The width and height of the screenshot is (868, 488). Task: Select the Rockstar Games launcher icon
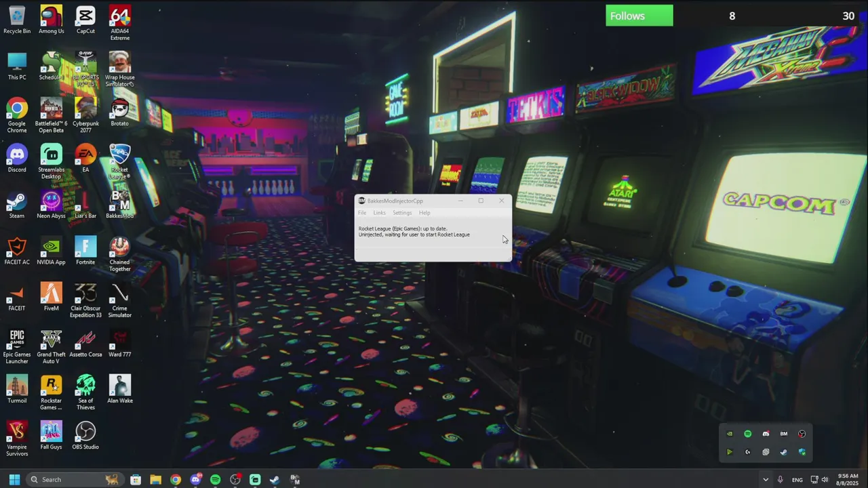51,392
